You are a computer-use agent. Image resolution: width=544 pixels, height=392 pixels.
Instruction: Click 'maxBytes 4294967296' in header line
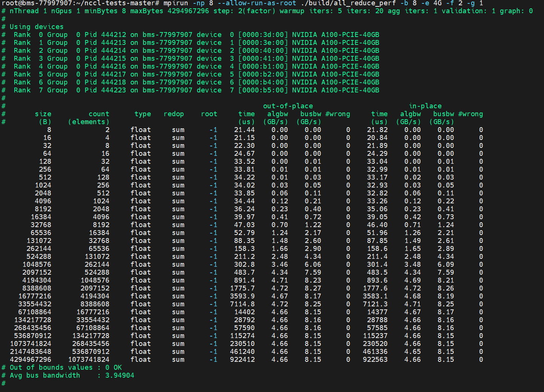tap(170, 11)
